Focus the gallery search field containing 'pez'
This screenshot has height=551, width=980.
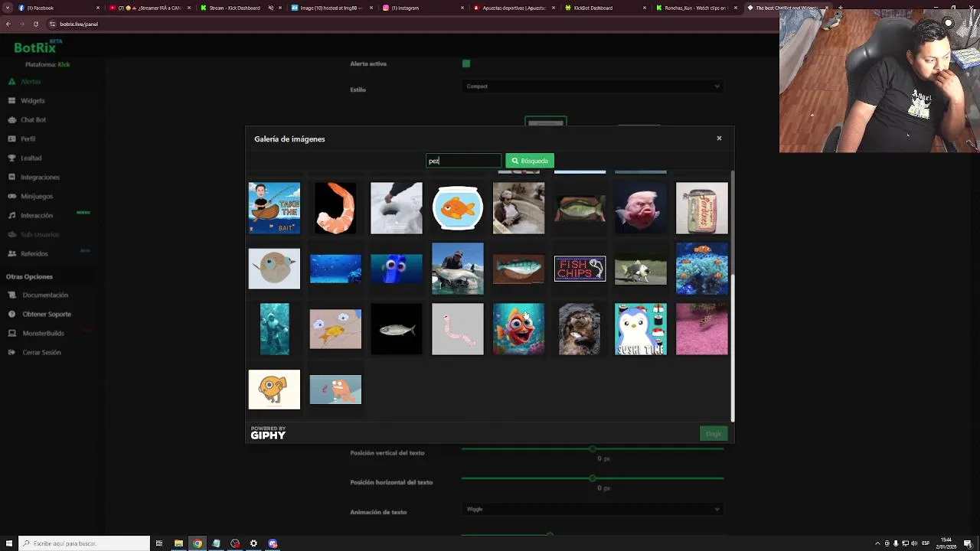[x=463, y=161]
